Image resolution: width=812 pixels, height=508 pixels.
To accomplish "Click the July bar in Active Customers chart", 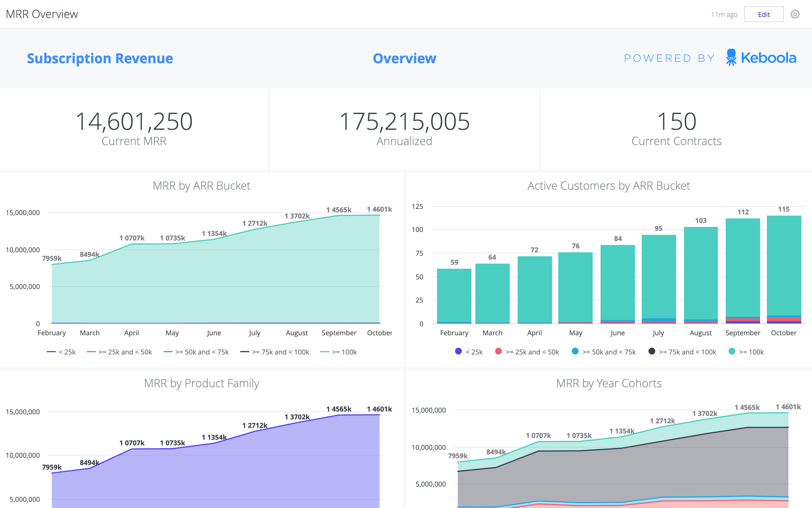I will 659,279.
